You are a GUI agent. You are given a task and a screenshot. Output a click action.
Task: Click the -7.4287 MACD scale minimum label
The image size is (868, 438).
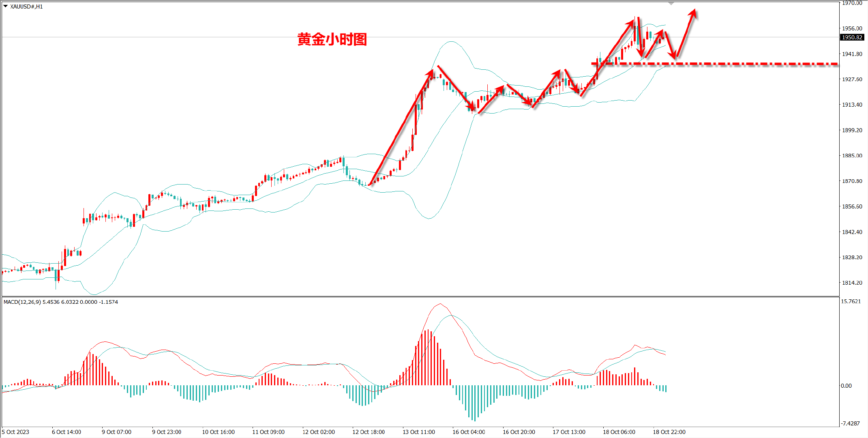pyautogui.click(x=850, y=423)
